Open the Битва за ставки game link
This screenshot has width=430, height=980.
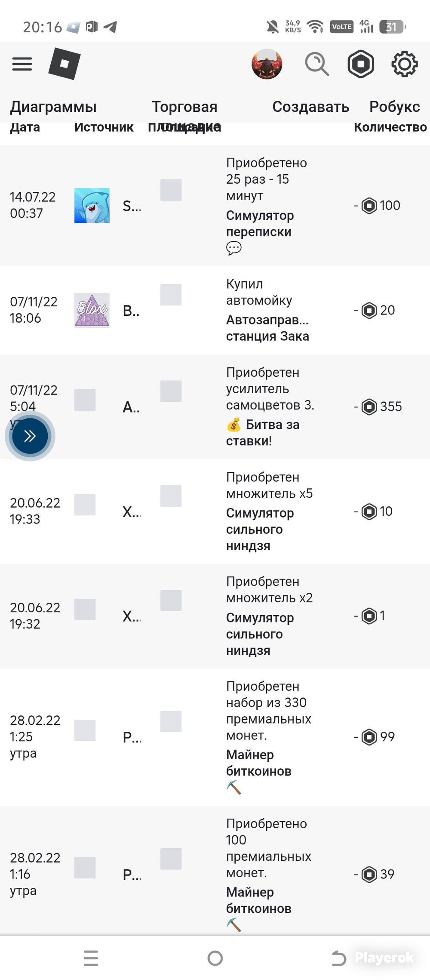tap(263, 433)
